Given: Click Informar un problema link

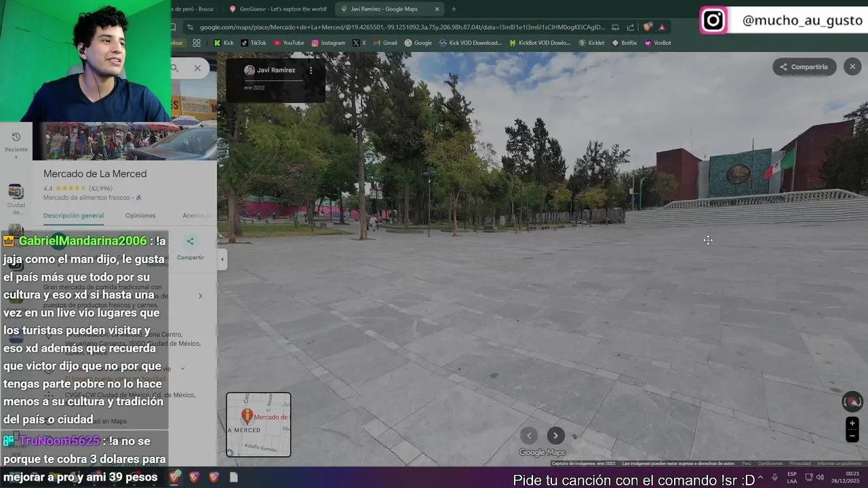Looking at the screenshot, I should (x=839, y=464).
